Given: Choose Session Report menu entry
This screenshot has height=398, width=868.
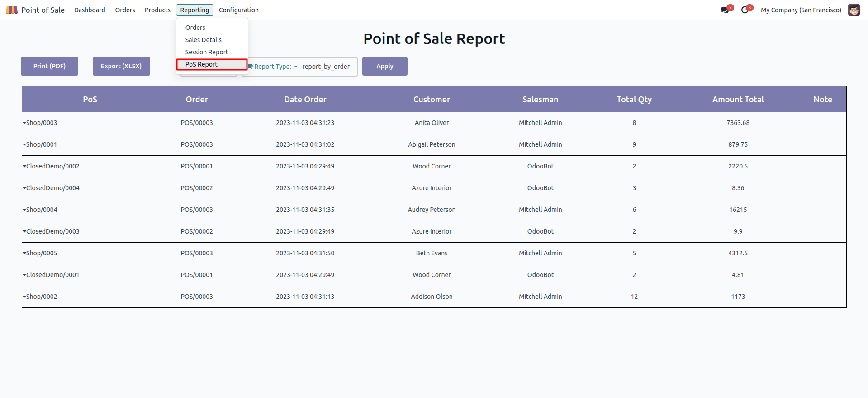Looking at the screenshot, I should point(206,52).
